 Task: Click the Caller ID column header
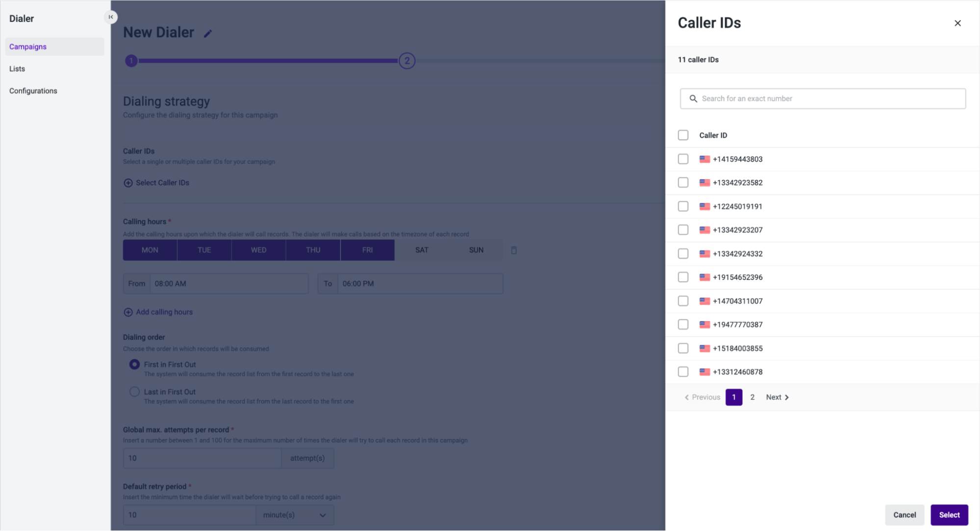[713, 135]
